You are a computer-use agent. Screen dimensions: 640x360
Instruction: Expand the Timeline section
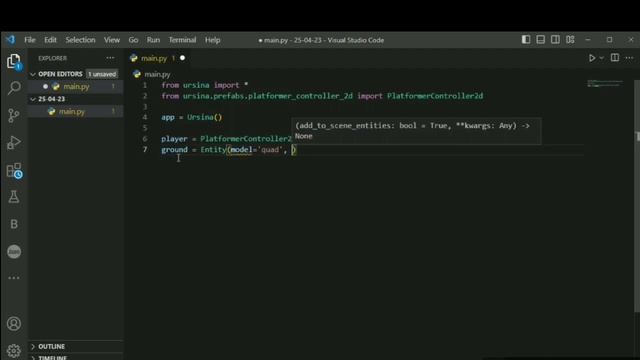(52, 357)
